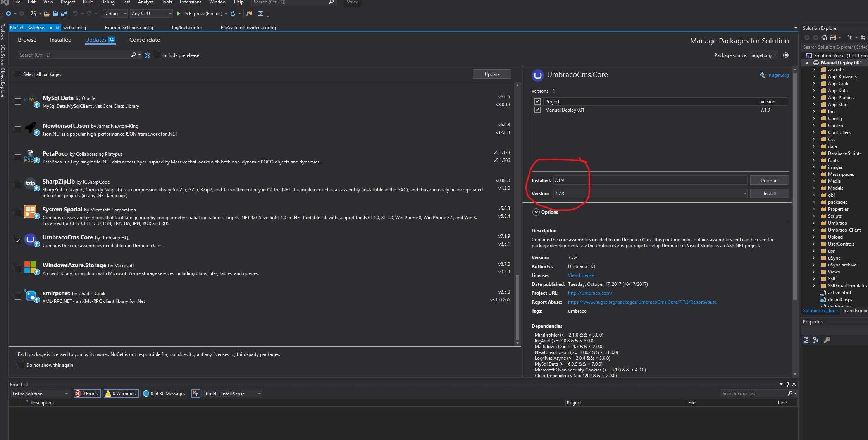
Task: Click the Open File folder icon
Action: coord(46,14)
